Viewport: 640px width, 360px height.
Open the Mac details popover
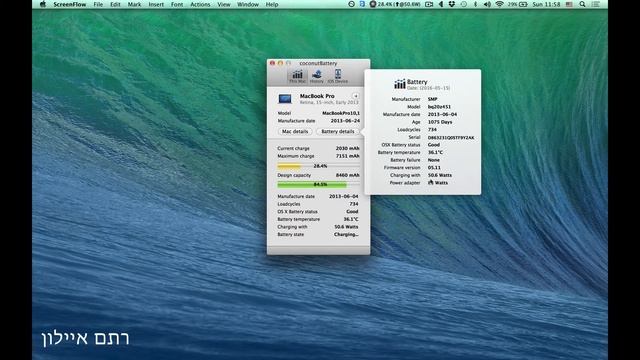[295, 131]
